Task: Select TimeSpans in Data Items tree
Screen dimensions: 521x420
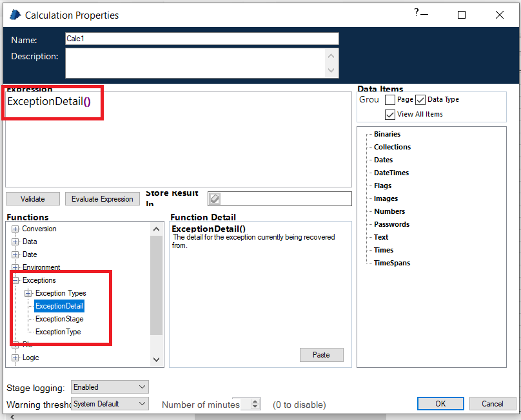Action: pos(392,263)
